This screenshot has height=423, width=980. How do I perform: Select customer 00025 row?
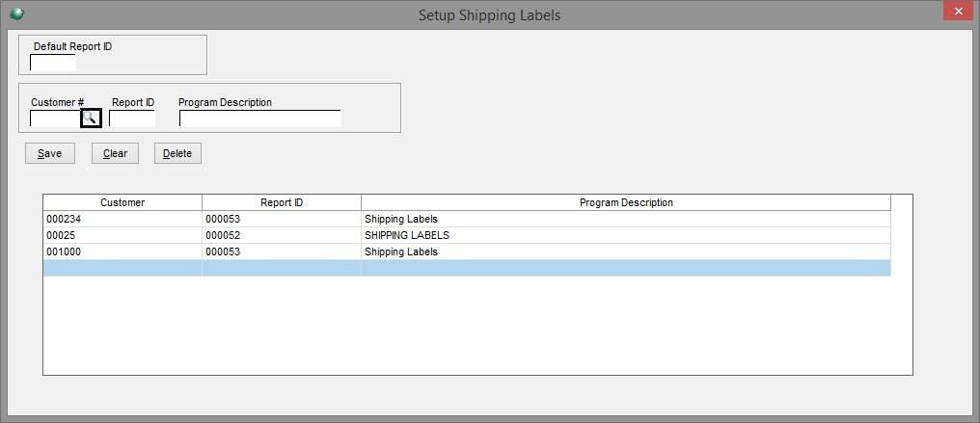coord(467,236)
